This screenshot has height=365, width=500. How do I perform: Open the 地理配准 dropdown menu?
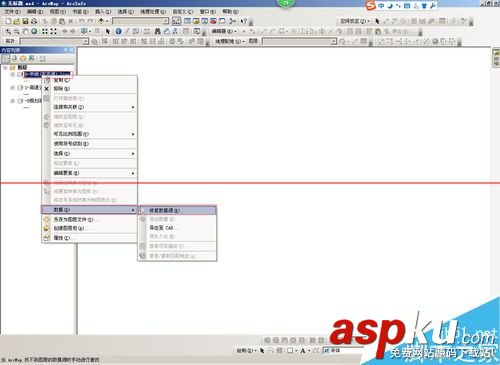230,41
